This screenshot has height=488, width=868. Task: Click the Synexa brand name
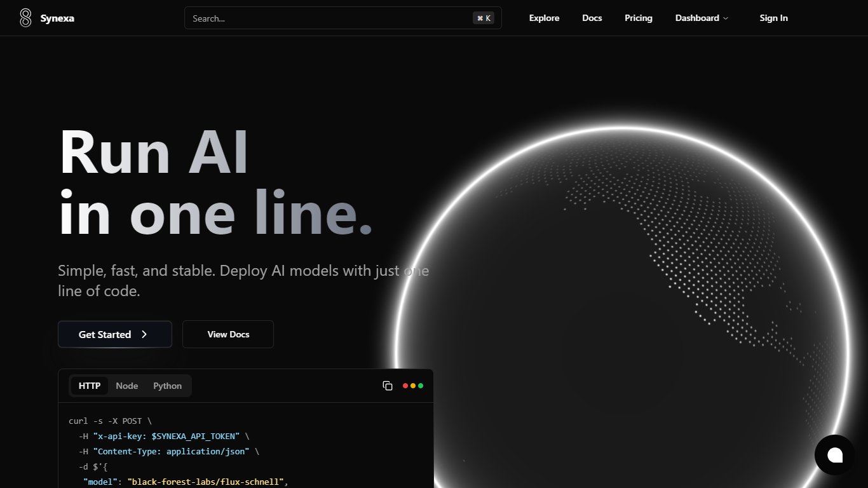pyautogui.click(x=57, y=18)
